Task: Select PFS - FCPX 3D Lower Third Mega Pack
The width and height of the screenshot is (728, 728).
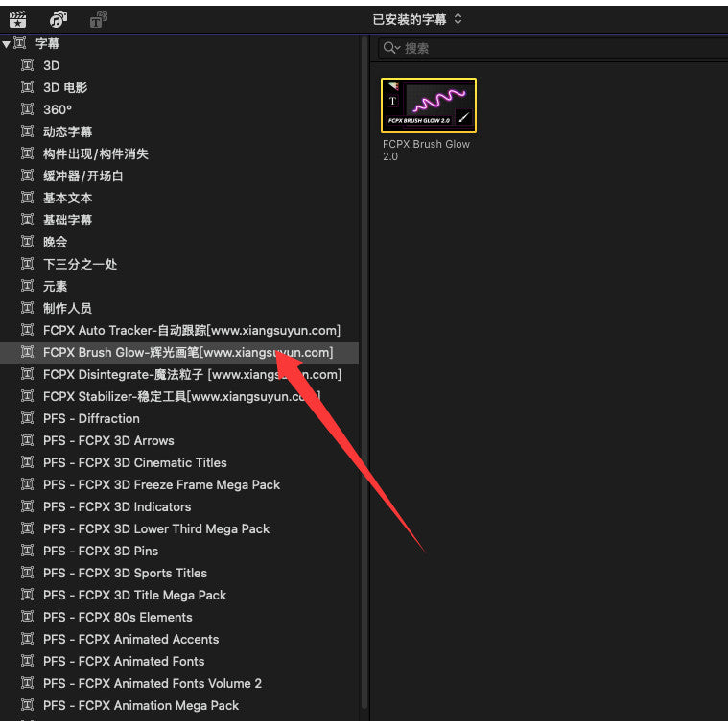Action: point(179,528)
